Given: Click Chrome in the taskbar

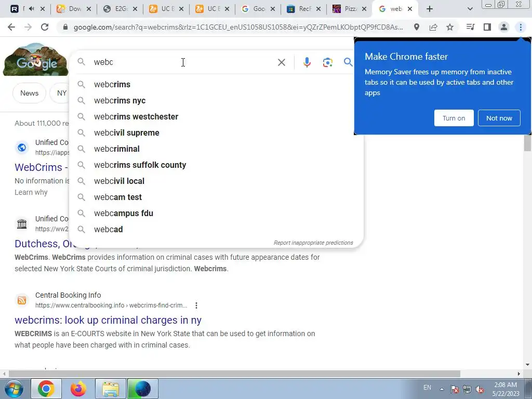Looking at the screenshot, I should click(x=46, y=389).
